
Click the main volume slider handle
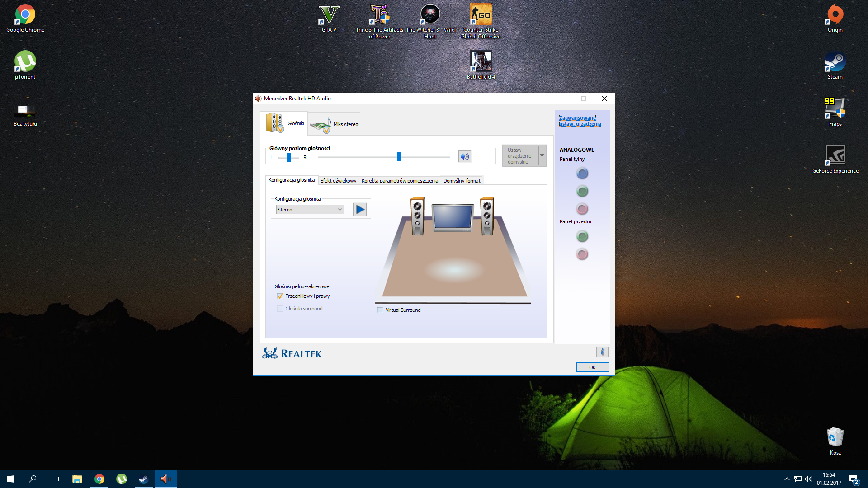[x=399, y=156]
